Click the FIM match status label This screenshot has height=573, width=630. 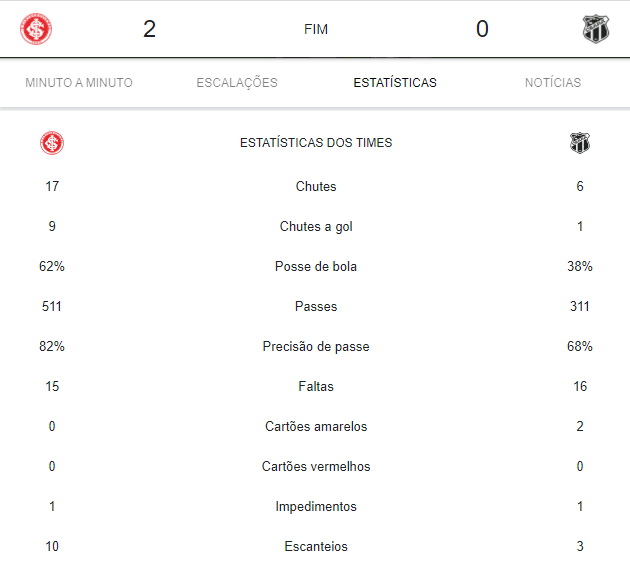(316, 29)
